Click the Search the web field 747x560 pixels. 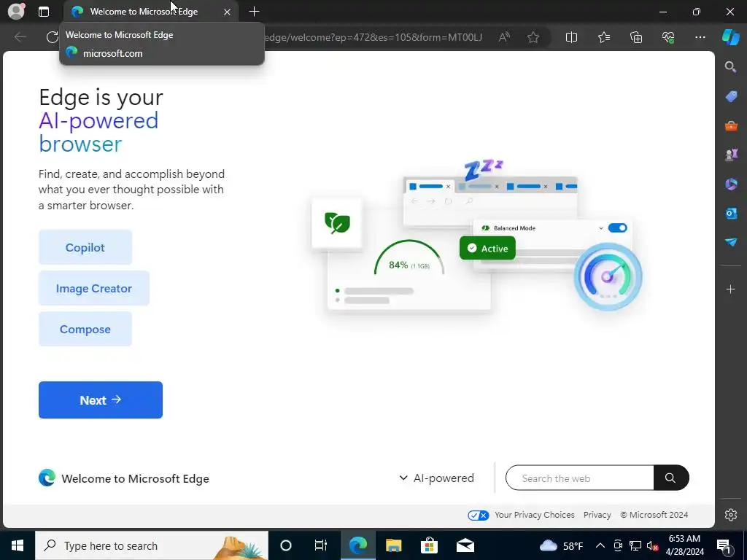click(x=579, y=478)
